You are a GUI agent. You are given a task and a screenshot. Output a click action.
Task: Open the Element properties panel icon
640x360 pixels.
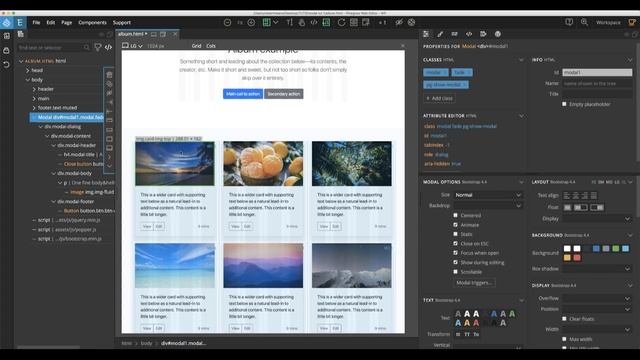tap(426, 34)
